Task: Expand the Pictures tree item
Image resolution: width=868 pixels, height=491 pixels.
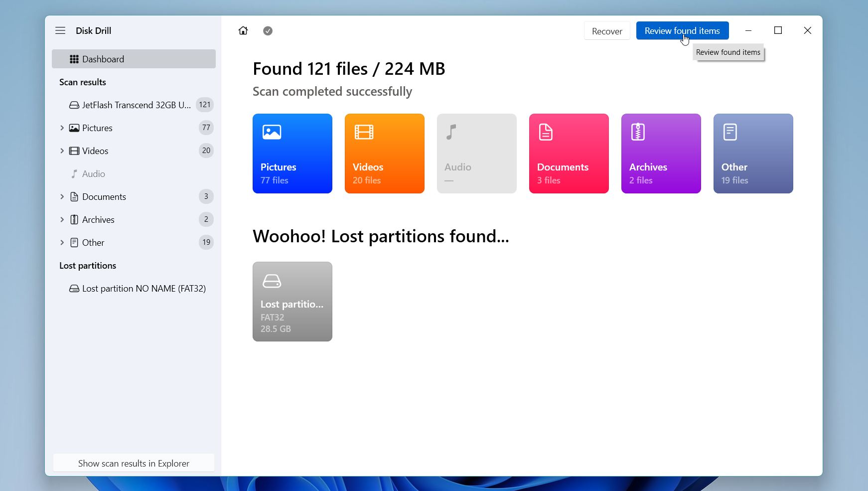Action: click(x=62, y=128)
